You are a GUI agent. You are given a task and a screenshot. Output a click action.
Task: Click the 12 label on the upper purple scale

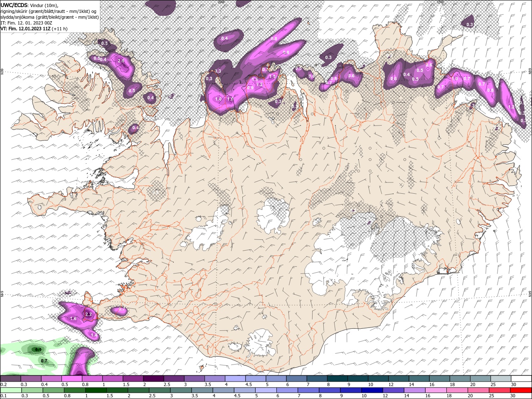click(390, 384)
